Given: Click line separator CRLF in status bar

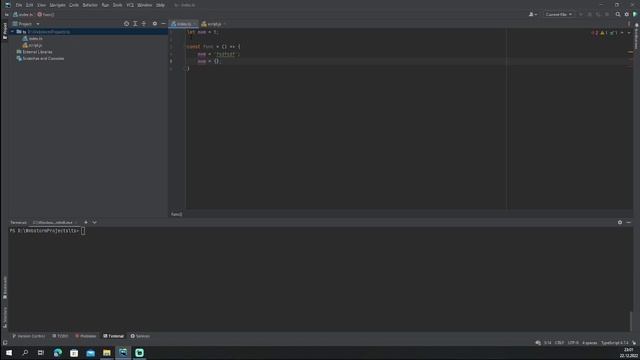Looking at the screenshot, I should [x=559, y=343].
